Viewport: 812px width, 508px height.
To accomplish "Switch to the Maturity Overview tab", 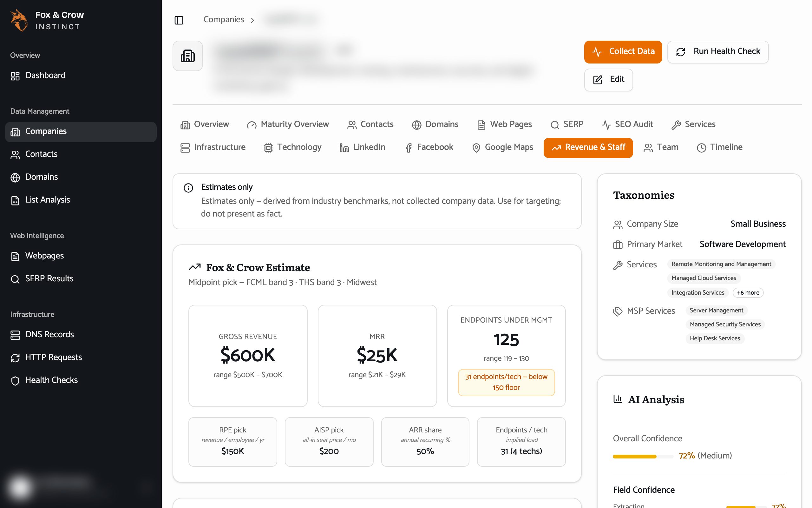I will click(x=288, y=125).
